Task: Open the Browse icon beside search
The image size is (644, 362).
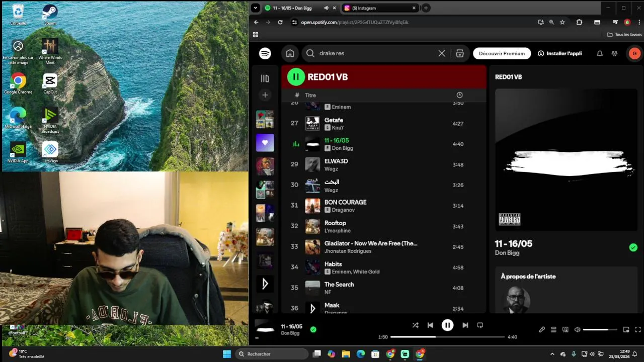Action: 459,53
